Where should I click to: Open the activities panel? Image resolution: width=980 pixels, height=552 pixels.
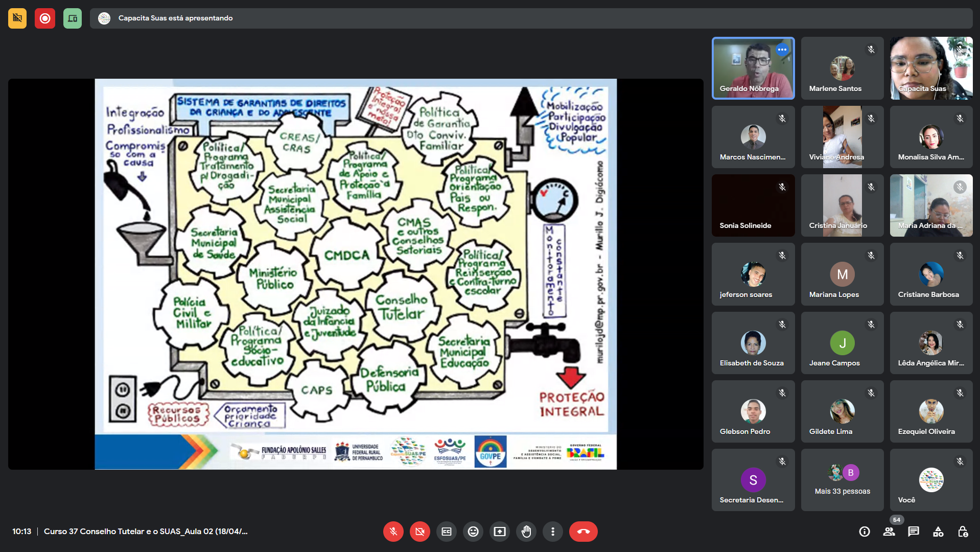938,532
